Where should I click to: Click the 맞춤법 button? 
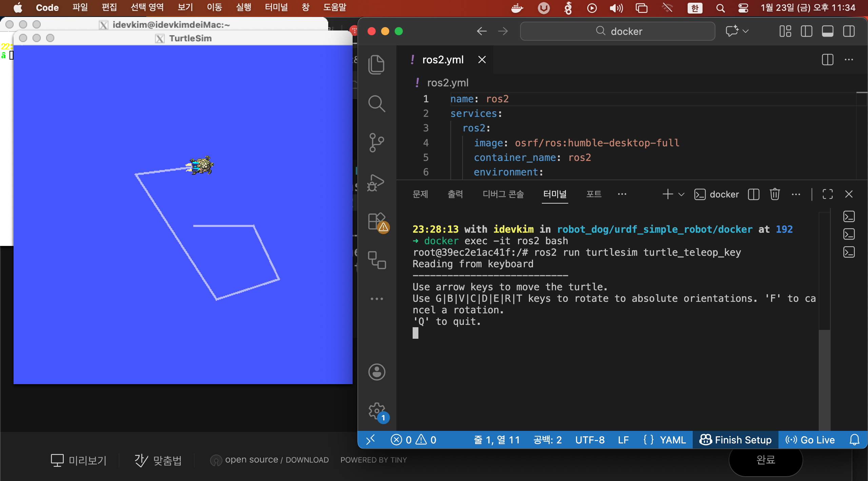tap(158, 460)
